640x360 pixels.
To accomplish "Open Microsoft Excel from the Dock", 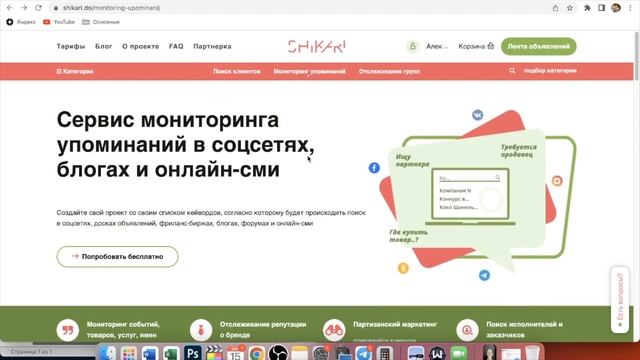I will [171, 352].
